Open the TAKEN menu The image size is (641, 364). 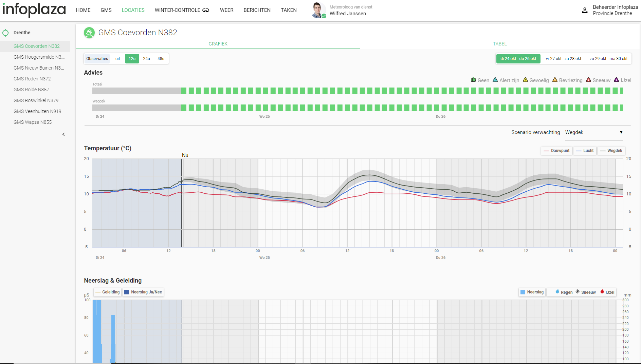[x=289, y=10]
